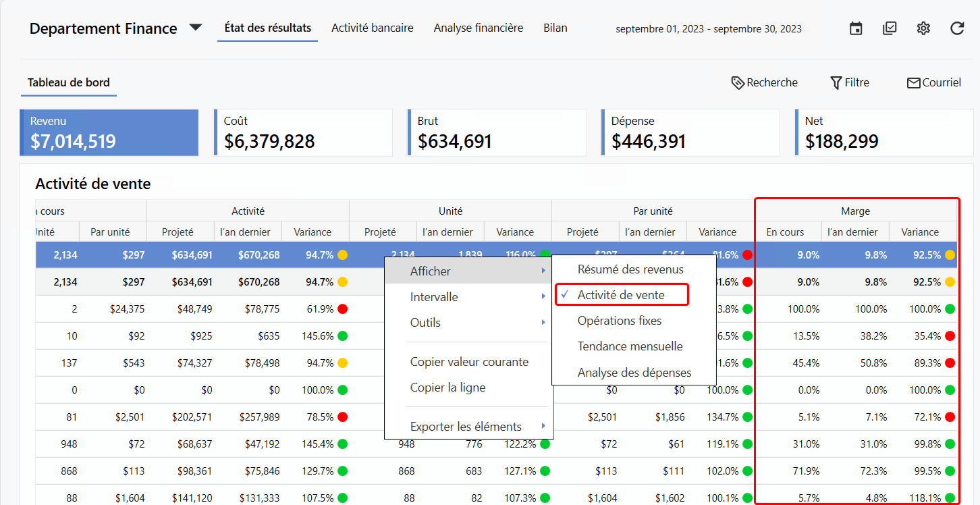980x505 pixels.
Task: Click the Courriel envelope icon
Action: point(914,83)
